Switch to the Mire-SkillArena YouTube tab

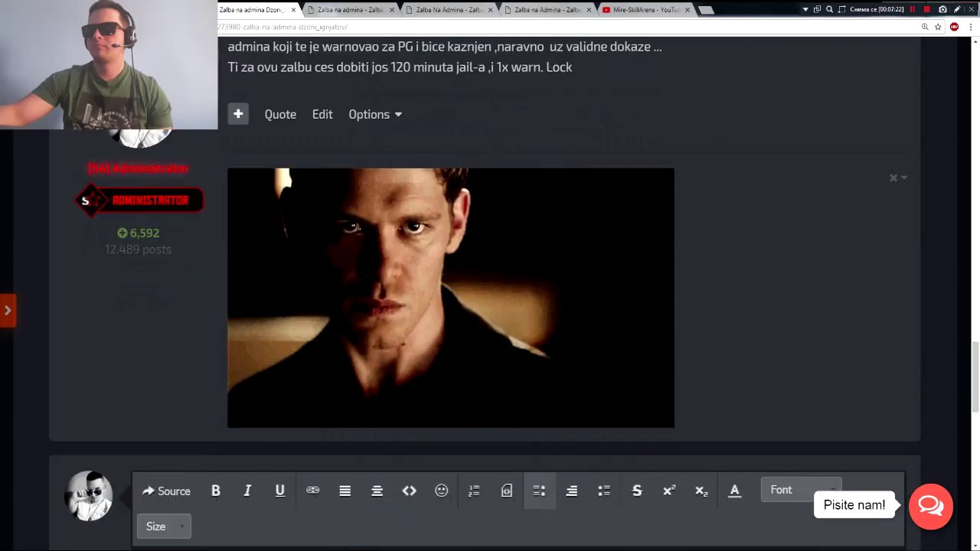[646, 10]
